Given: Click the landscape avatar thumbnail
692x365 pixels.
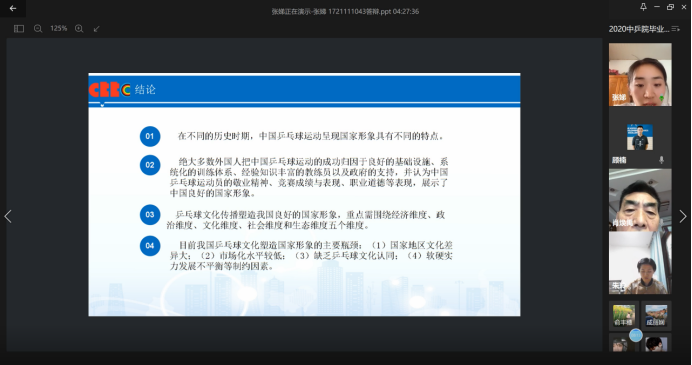Looking at the screenshot, I should (656, 316).
